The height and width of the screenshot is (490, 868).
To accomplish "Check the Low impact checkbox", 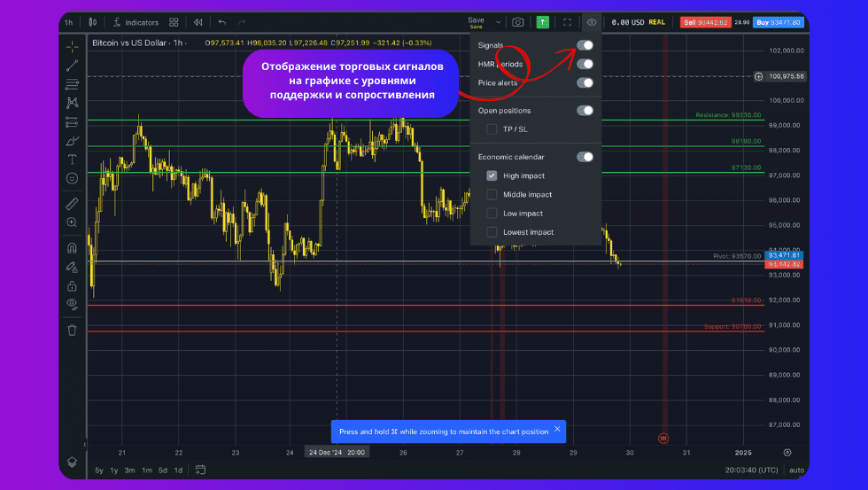I will tap(492, 214).
